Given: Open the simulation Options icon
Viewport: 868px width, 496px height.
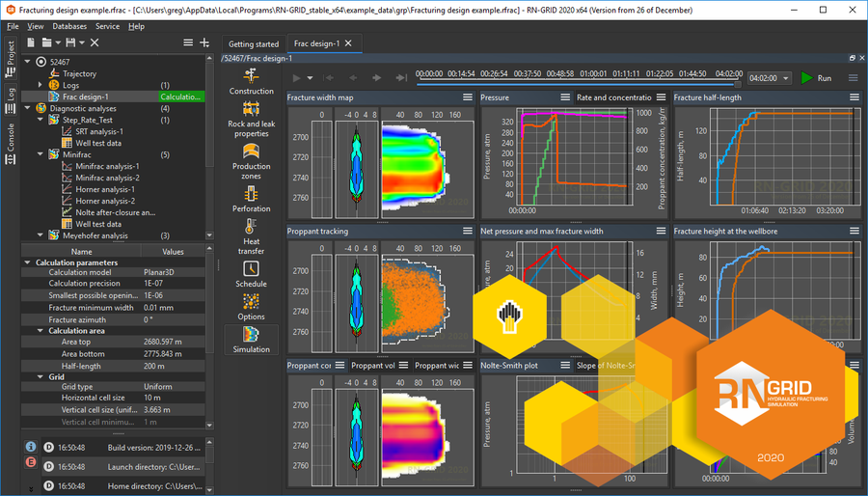Looking at the screenshot, I should tap(251, 305).
